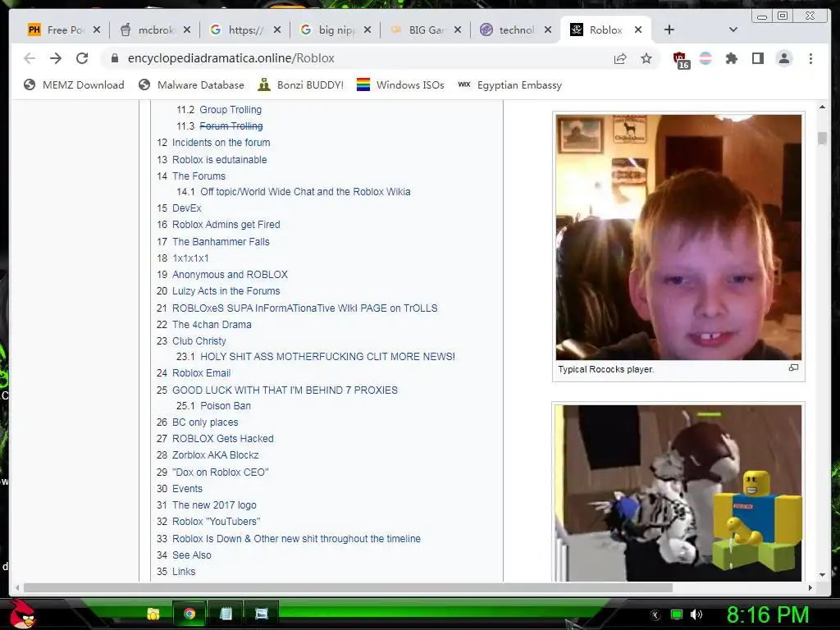Screen dimensions: 840x630
Task: Go forward with the forward arrow
Action: tap(56, 58)
